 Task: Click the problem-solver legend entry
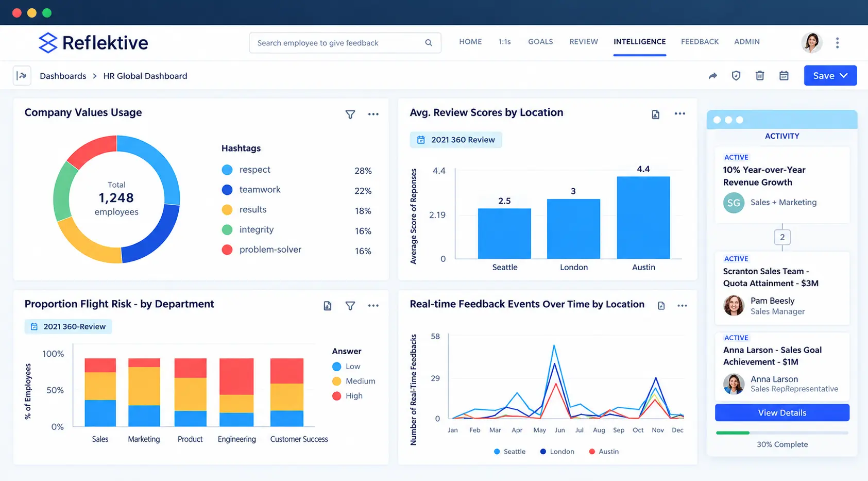pos(262,250)
